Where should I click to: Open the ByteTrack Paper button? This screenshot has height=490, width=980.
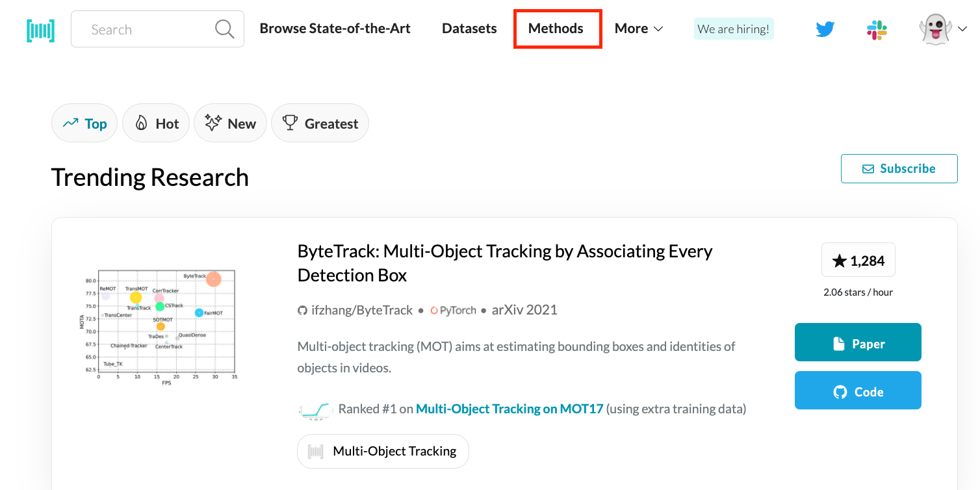tap(858, 342)
